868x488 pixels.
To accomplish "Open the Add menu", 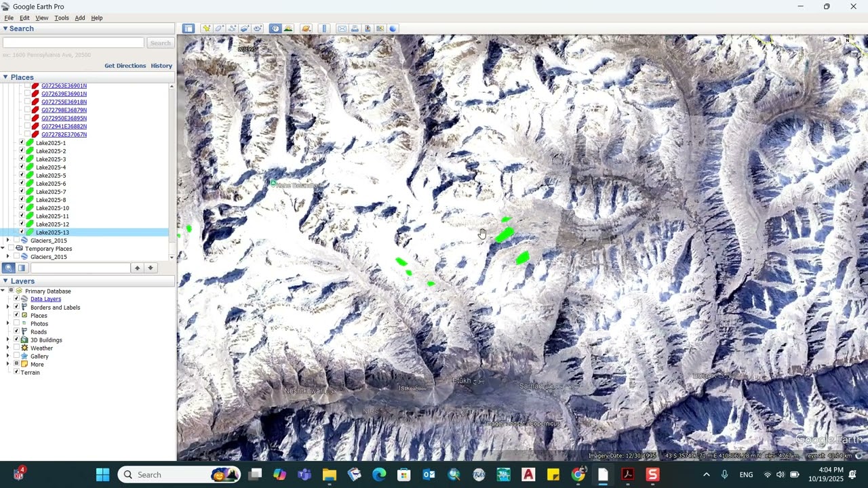I will pos(80,18).
